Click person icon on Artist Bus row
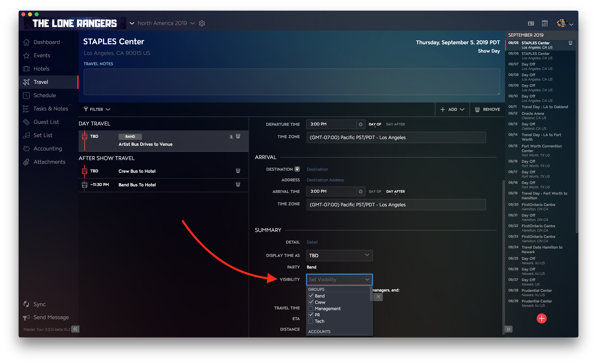597x364 pixels. tap(231, 136)
